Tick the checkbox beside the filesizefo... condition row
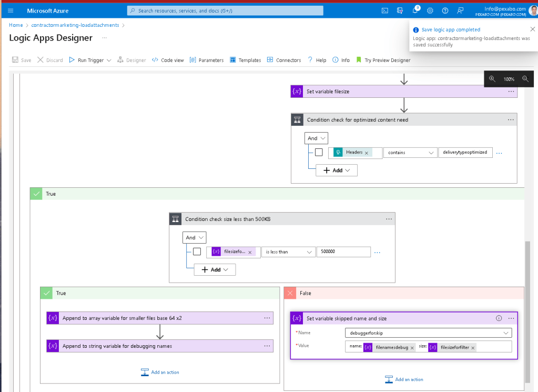 tap(197, 252)
